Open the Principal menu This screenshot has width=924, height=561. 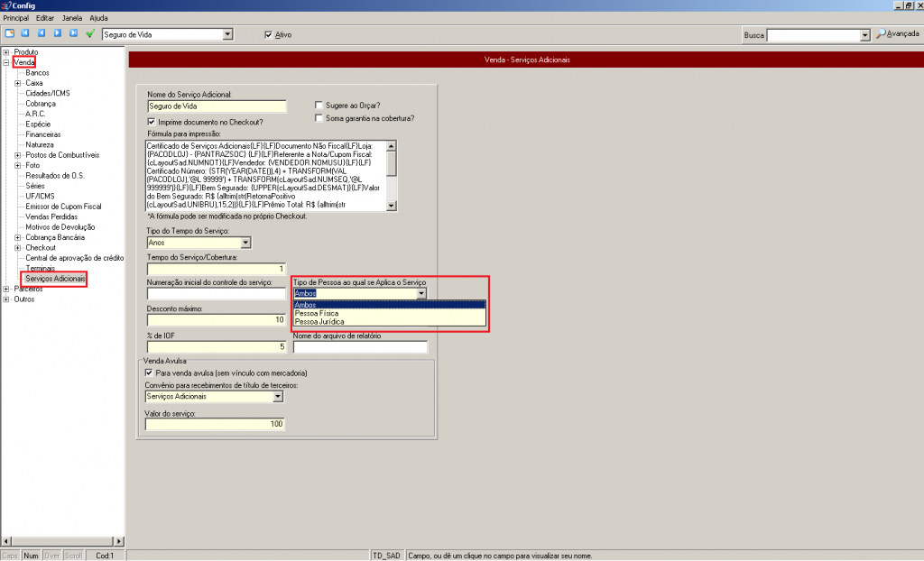16,18
